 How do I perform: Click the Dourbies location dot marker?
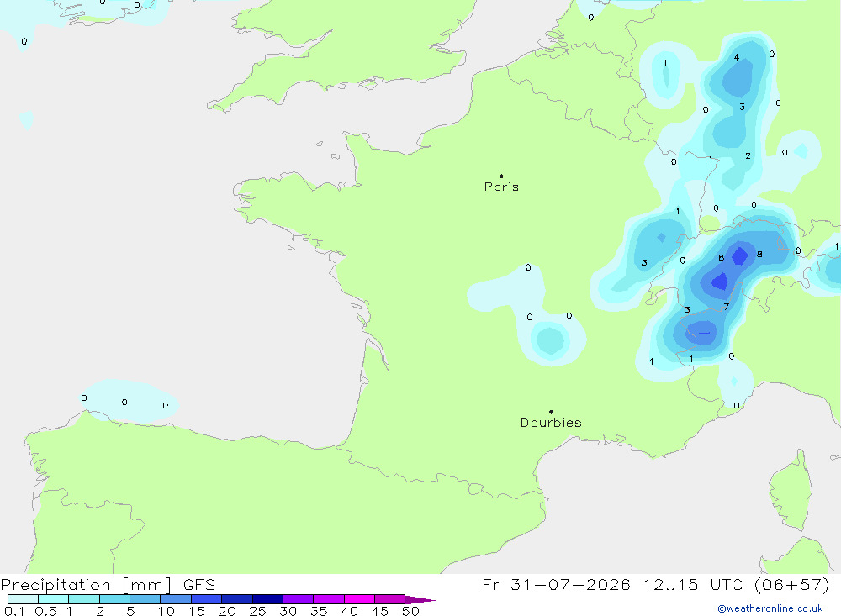[551, 412]
